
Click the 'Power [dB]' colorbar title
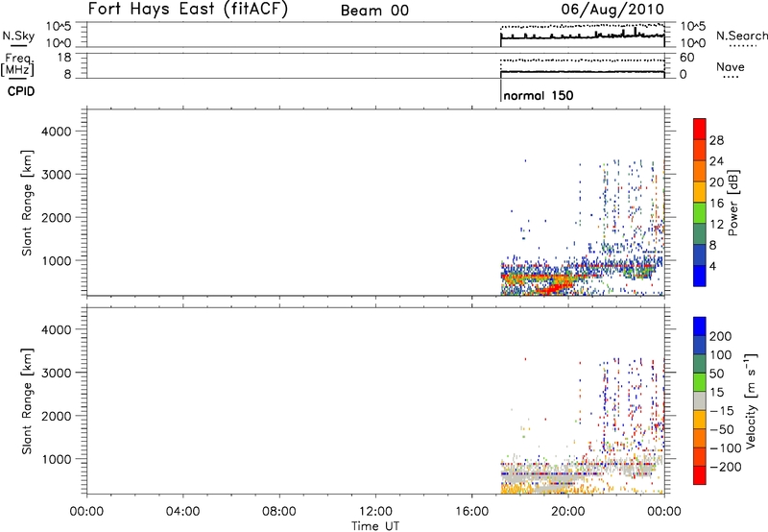click(x=732, y=203)
